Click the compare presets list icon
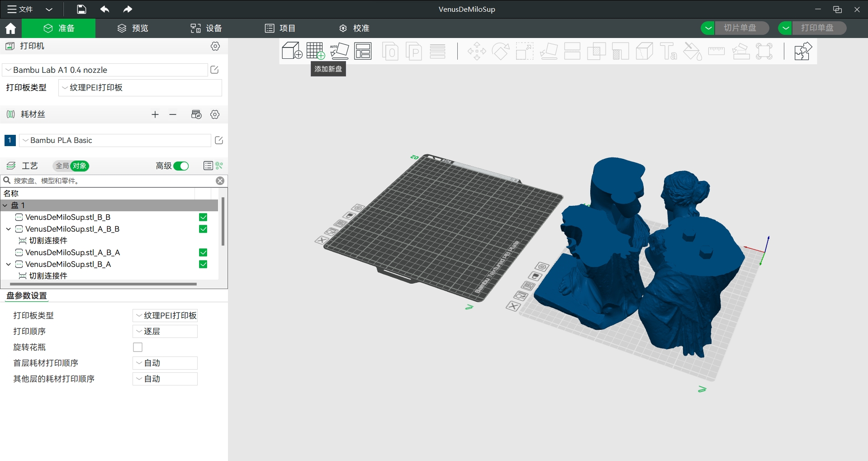 208,166
